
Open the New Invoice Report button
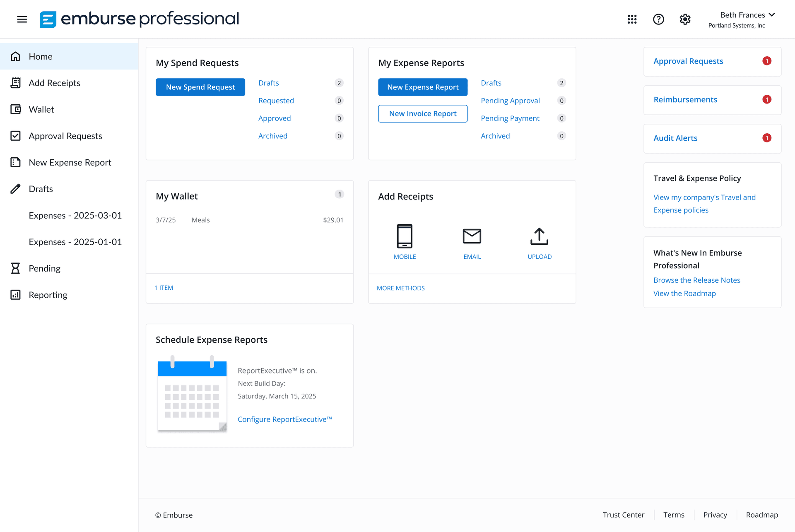pos(422,113)
